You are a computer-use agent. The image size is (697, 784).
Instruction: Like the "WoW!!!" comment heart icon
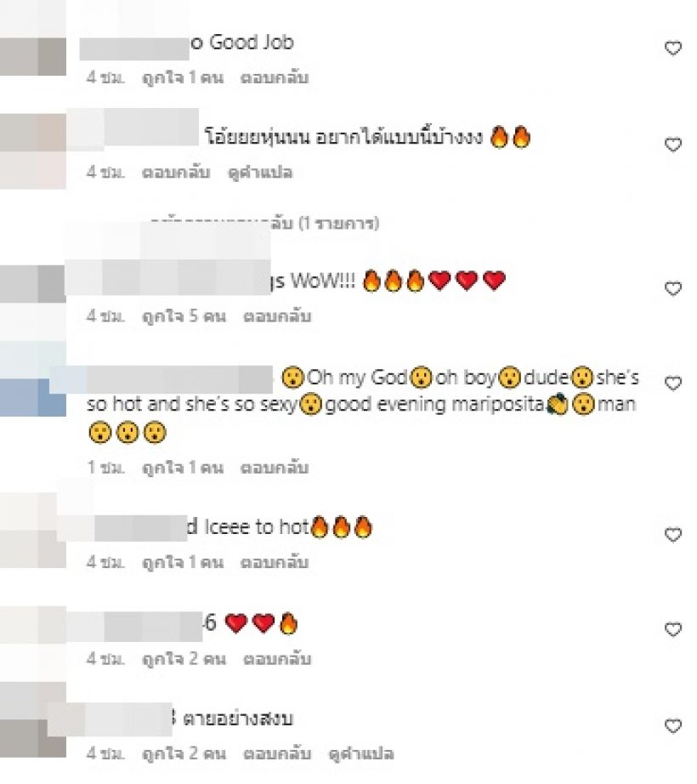(x=672, y=288)
